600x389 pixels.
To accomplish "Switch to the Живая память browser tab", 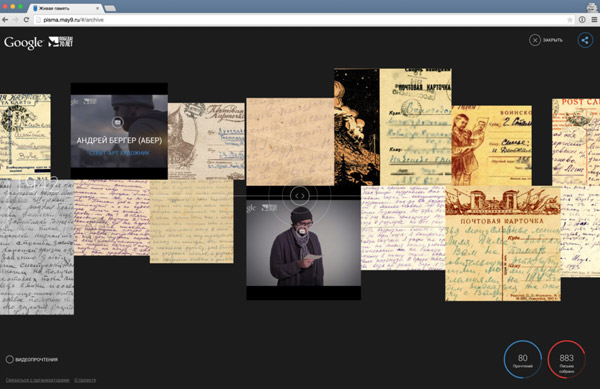I will (x=65, y=8).
